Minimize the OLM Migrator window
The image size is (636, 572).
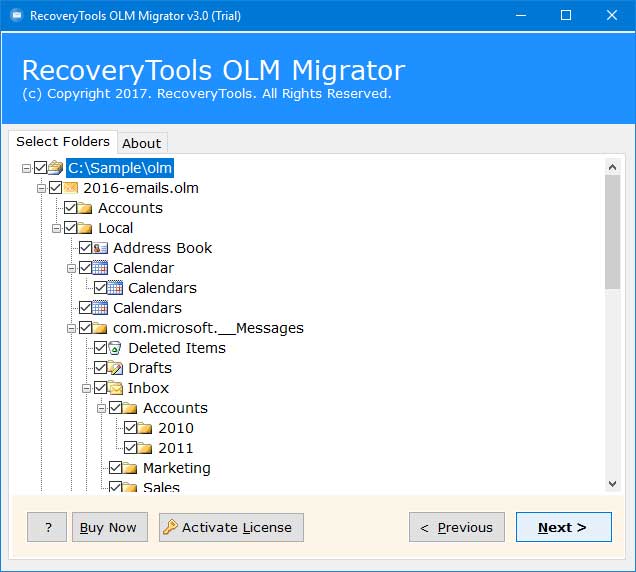521,15
